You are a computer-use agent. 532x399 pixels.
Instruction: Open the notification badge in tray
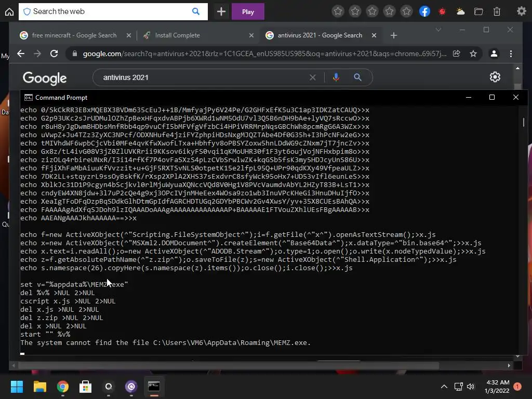coord(517,387)
